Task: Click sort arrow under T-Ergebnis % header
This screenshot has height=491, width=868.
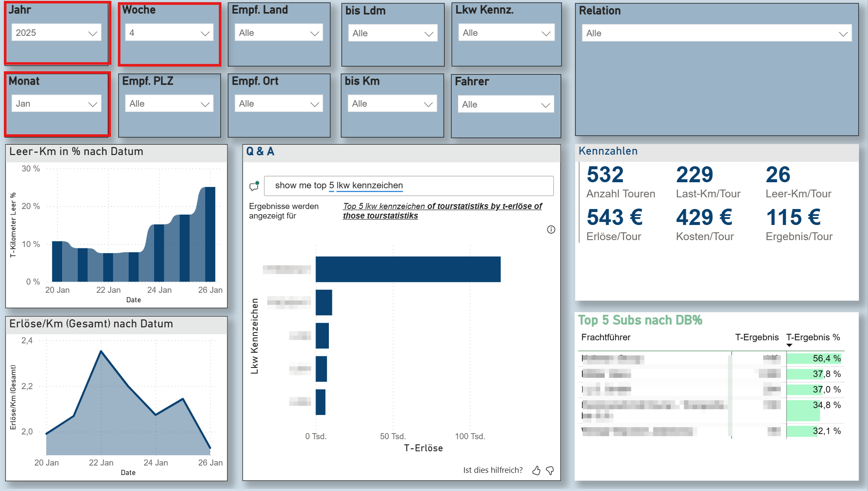Action: 789,345
